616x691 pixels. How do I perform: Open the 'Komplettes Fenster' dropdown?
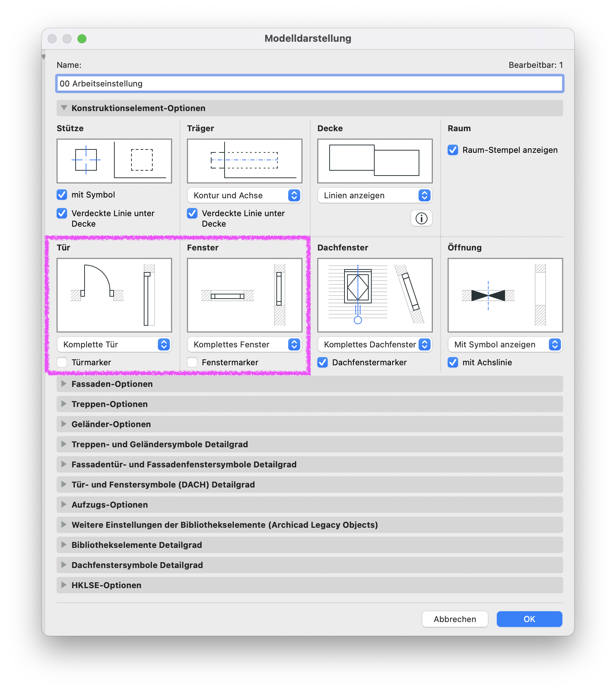click(245, 344)
